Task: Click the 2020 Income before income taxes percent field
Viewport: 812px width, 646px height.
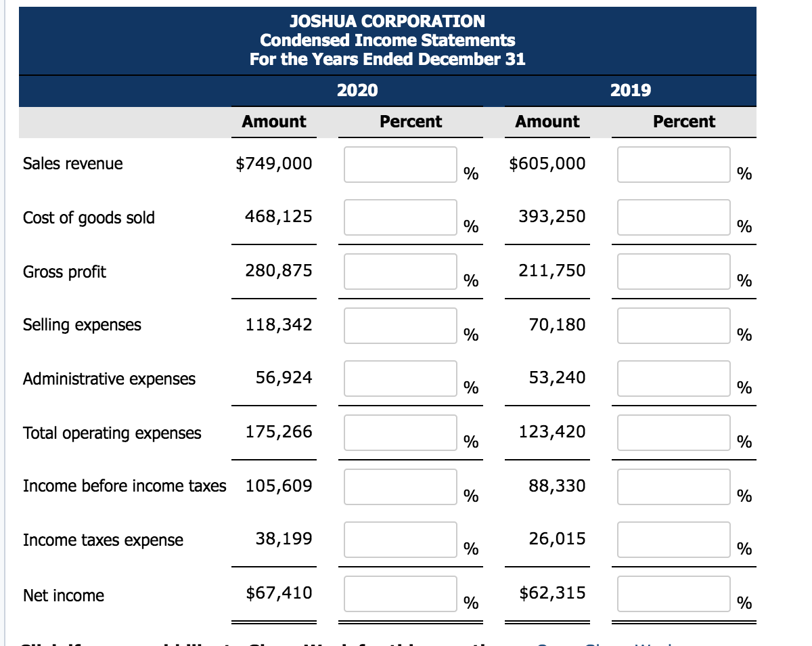Action: coord(399,486)
